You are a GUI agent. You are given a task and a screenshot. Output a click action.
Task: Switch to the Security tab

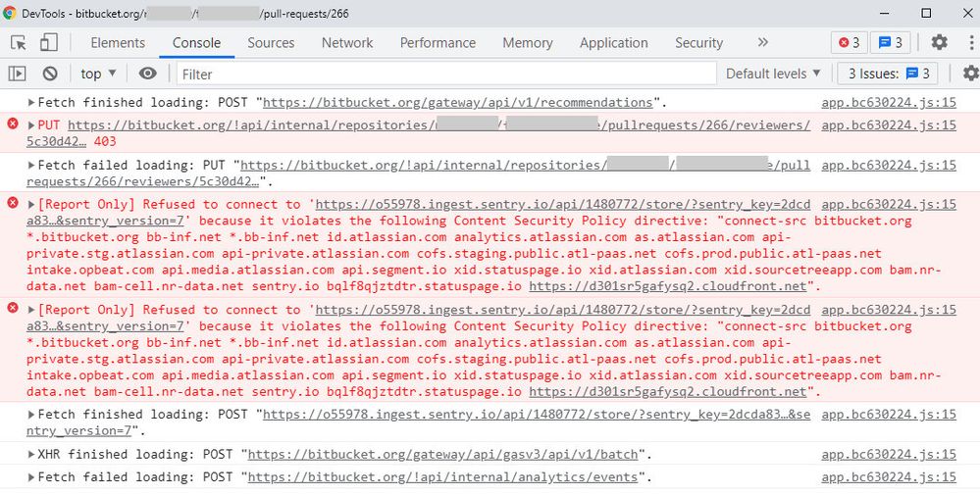[x=698, y=42]
